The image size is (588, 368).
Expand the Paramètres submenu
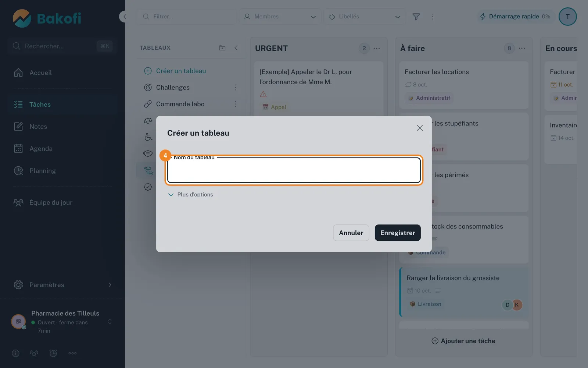coord(110,285)
